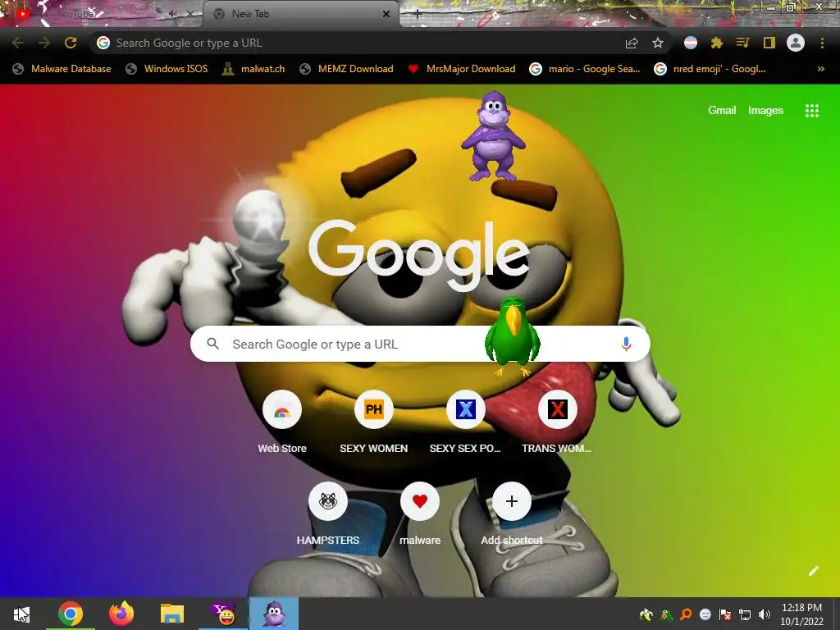Open the 'nred emoji' Google bookmark
This screenshot has height=630, width=840.
click(x=710, y=69)
